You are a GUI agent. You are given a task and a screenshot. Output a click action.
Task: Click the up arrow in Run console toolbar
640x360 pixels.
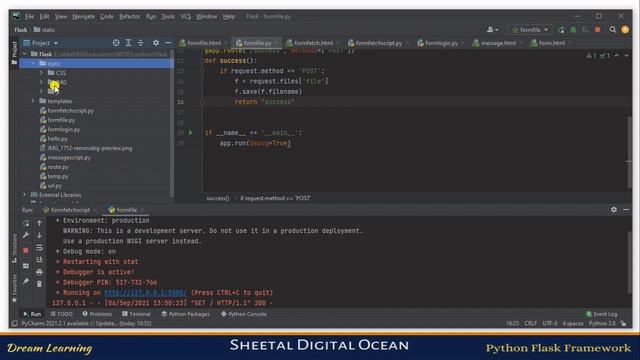39,223
